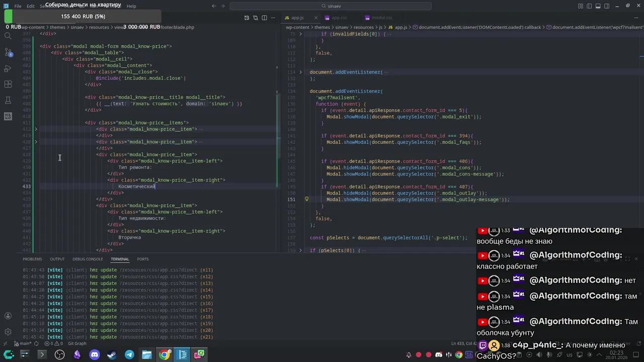Expand folded pSelects block at line 159
The height and width of the screenshot is (362, 644).
(x=300, y=250)
